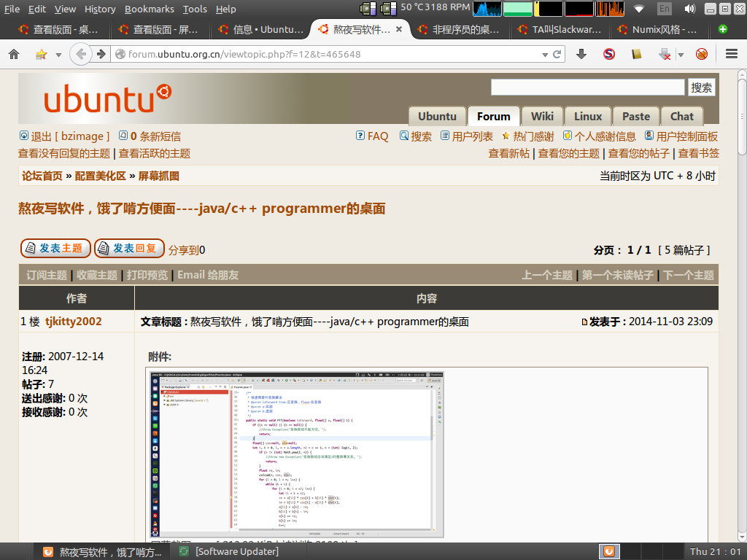This screenshot has width=747, height=560.
Task: Open the 打印预览 print preview link
Action: coord(147,275)
